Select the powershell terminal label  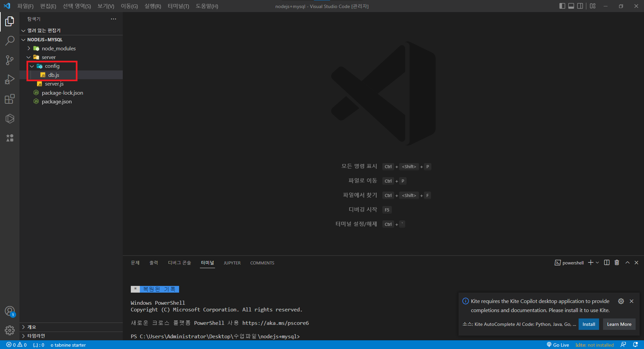tap(569, 263)
